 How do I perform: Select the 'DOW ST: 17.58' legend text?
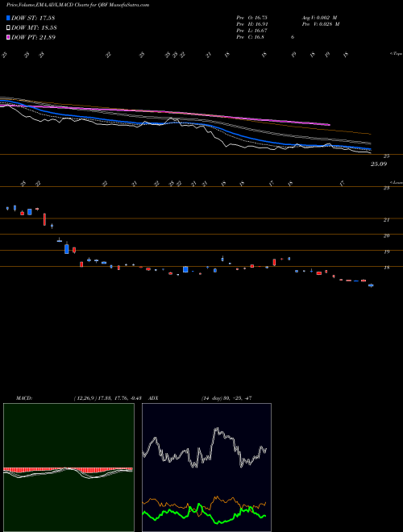point(33,18)
